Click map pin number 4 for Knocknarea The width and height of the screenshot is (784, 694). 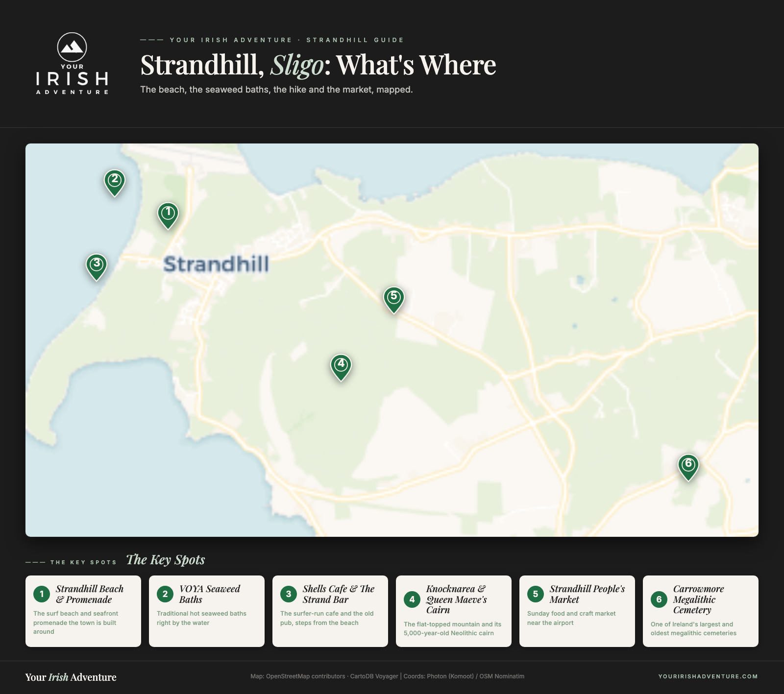341,368
